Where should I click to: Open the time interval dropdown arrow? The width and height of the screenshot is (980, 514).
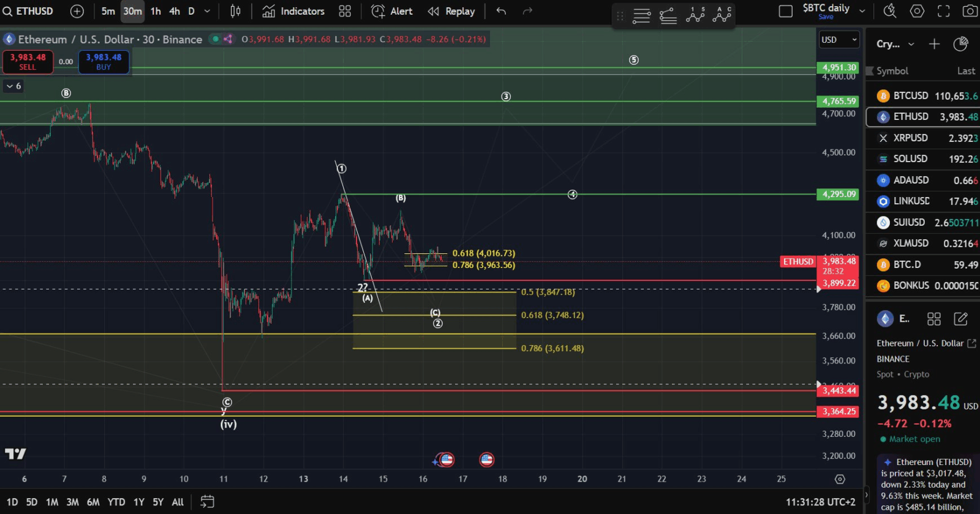(x=207, y=11)
